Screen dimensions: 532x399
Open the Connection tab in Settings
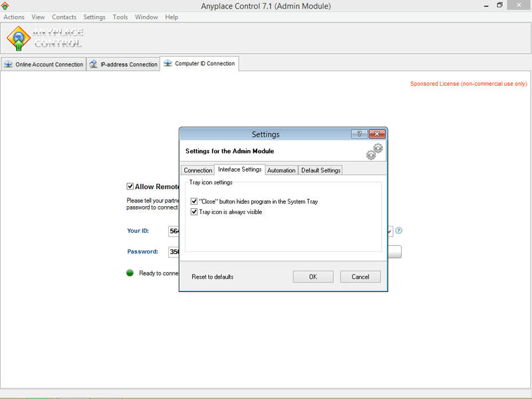(198, 170)
